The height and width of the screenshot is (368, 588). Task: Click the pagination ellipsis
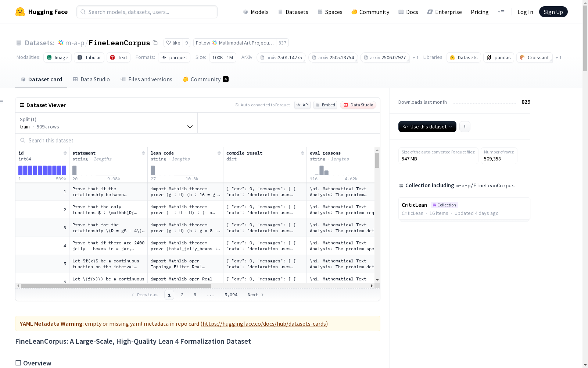210,295
